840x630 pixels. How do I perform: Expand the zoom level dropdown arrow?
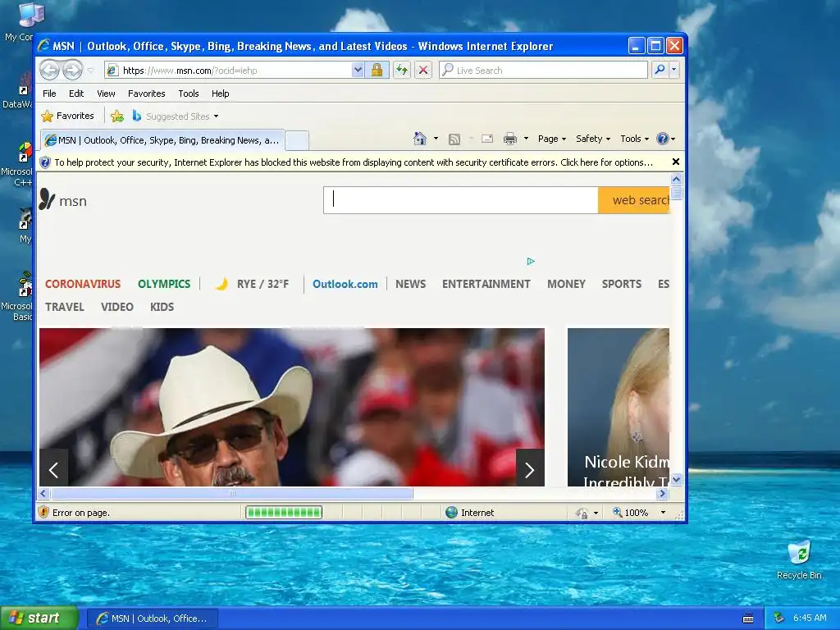[x=663, y=513]
